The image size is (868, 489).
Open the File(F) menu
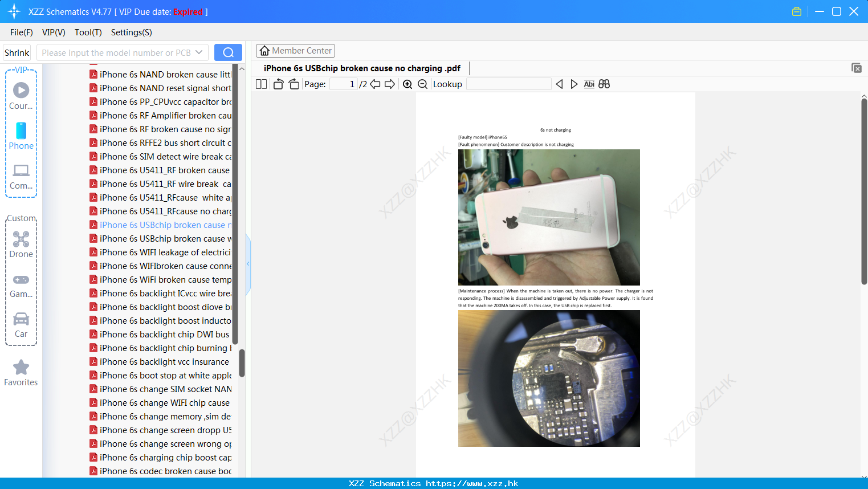(x=22, y=32)
